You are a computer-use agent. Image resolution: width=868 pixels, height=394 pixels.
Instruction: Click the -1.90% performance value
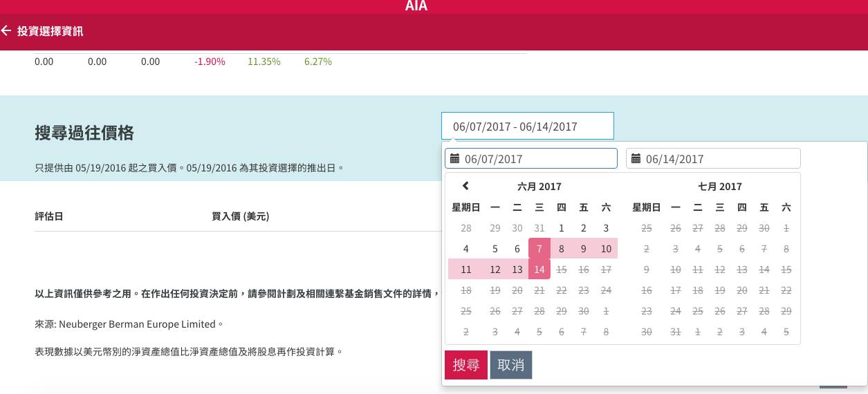coord(210,62)
